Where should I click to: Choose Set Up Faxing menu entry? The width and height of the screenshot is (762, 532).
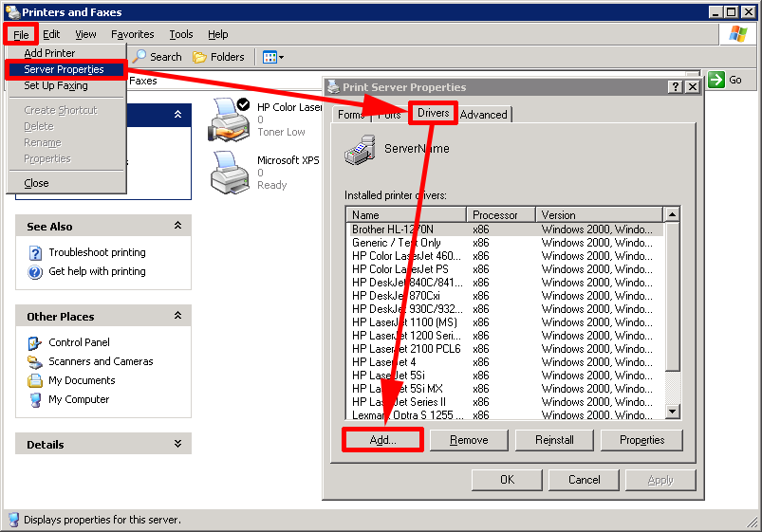tap(66, 86)
